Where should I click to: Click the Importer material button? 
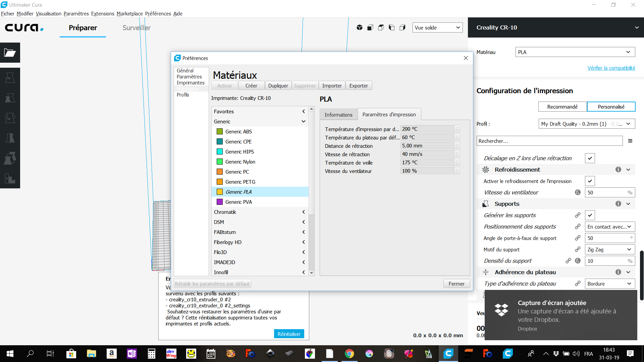tap(332, 86)
